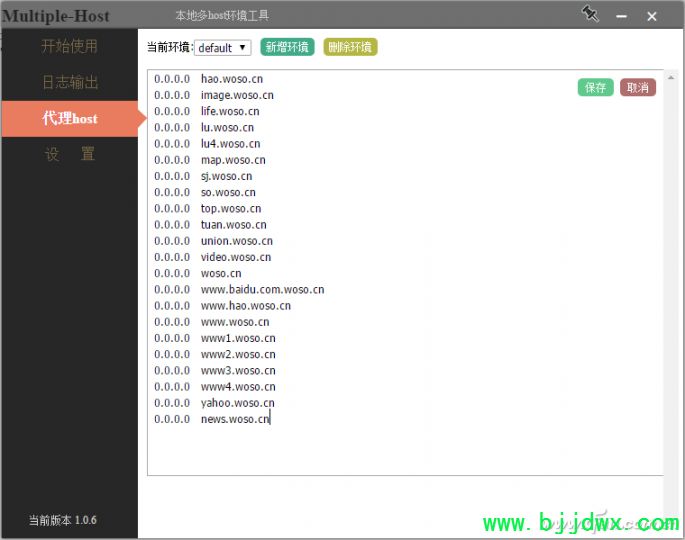The width and height of the screenshot is (685, 540).
Task: Click the line hao.woso.cn
Action: tap(208, 79)
